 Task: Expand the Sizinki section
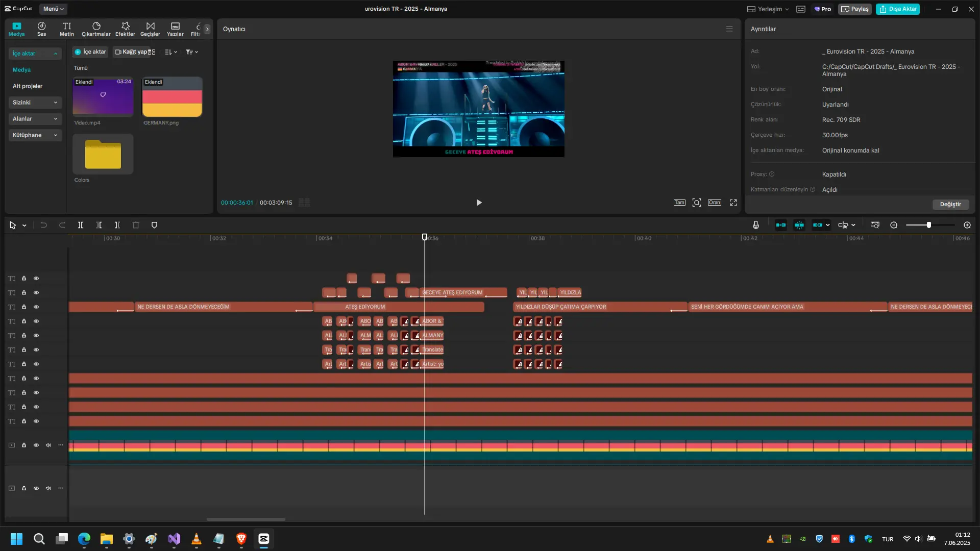pos(35,103)
